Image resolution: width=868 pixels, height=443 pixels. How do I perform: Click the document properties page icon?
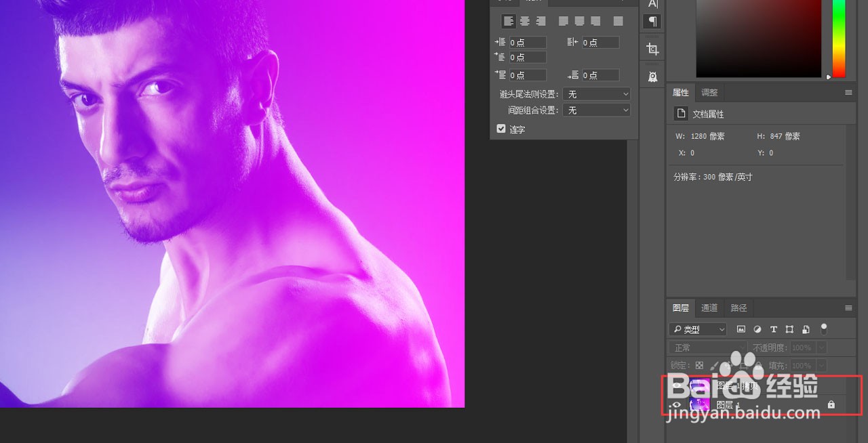[682, 114]
